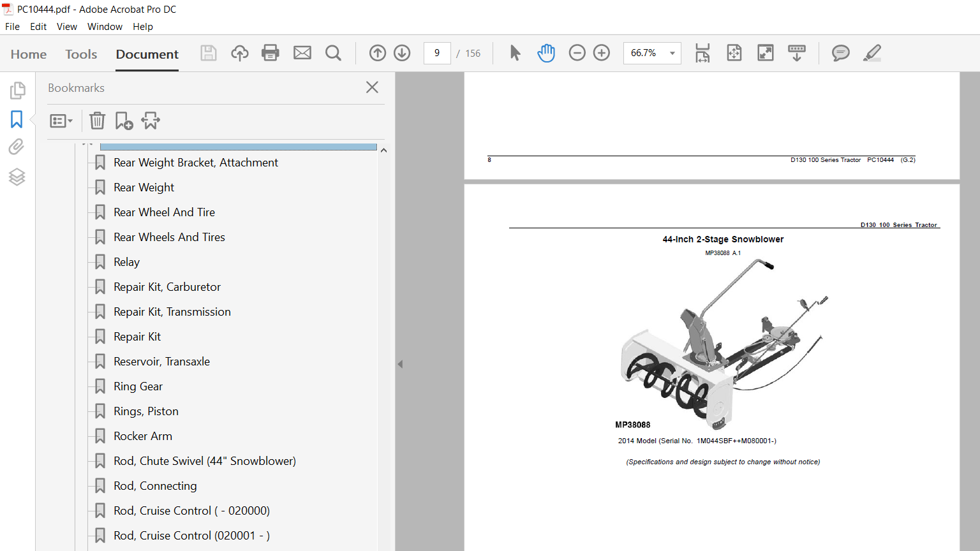The image size is (980, 551).
Task: Open Reservoir, Transaxle bookmark
Action: 161,362
